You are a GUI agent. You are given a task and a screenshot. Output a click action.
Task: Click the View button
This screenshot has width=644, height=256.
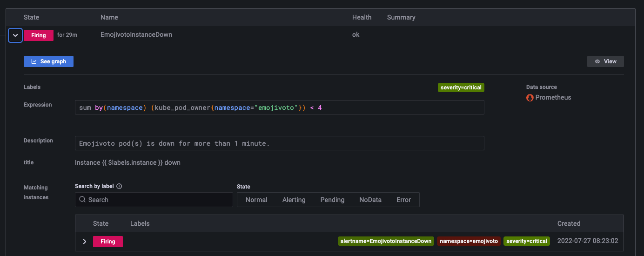coord(605,61)
